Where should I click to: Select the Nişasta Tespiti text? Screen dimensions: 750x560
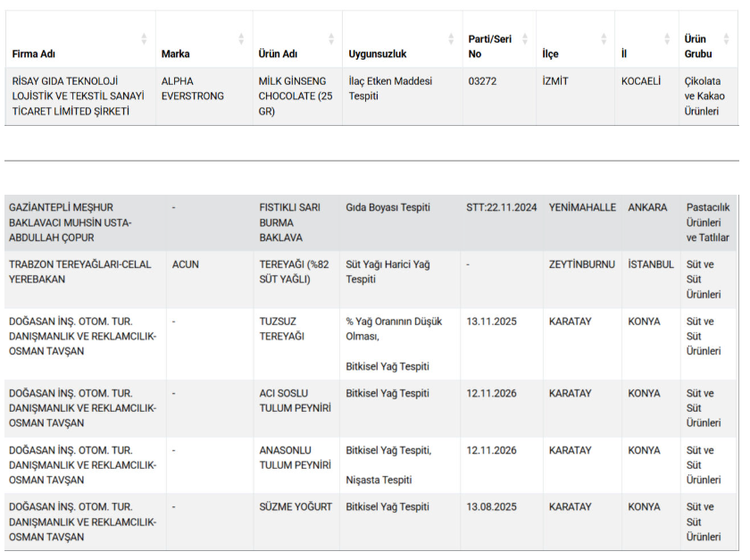[x=379, y=481]
